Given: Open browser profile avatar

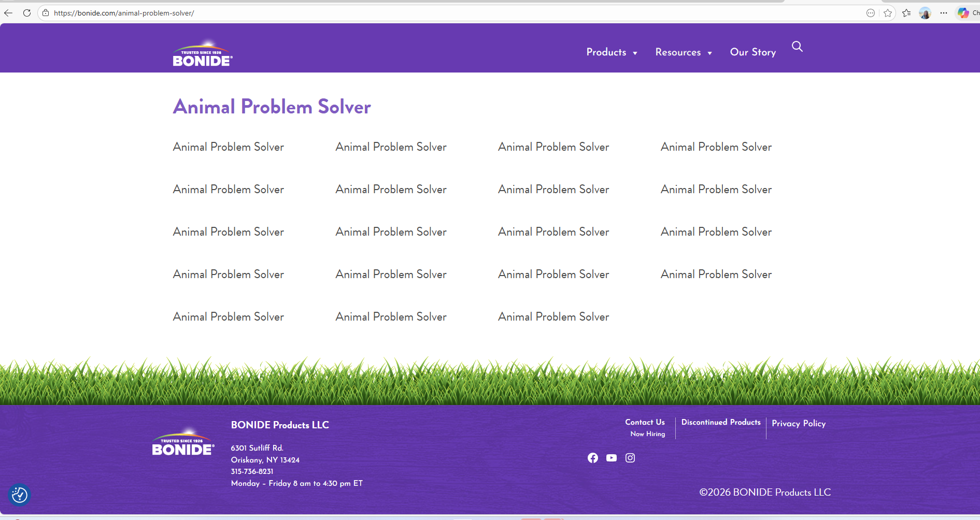Looking at the screenshot, I should pyautogui.click(x=925, y=13).
